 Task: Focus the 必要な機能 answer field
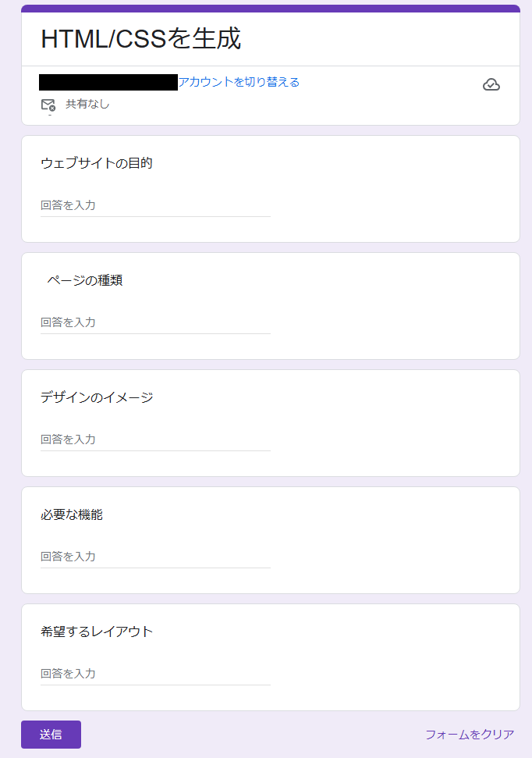coord(155,557)
